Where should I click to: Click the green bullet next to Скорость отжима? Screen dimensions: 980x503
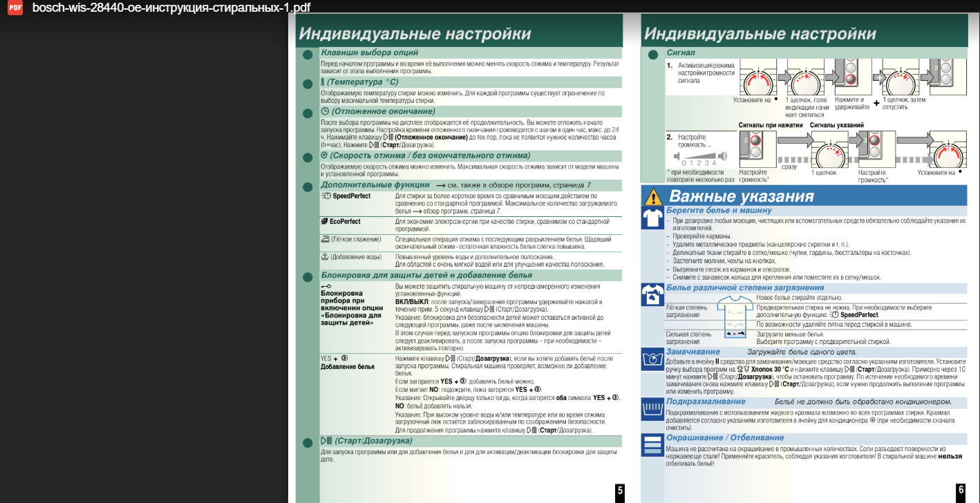click(308, 156)
